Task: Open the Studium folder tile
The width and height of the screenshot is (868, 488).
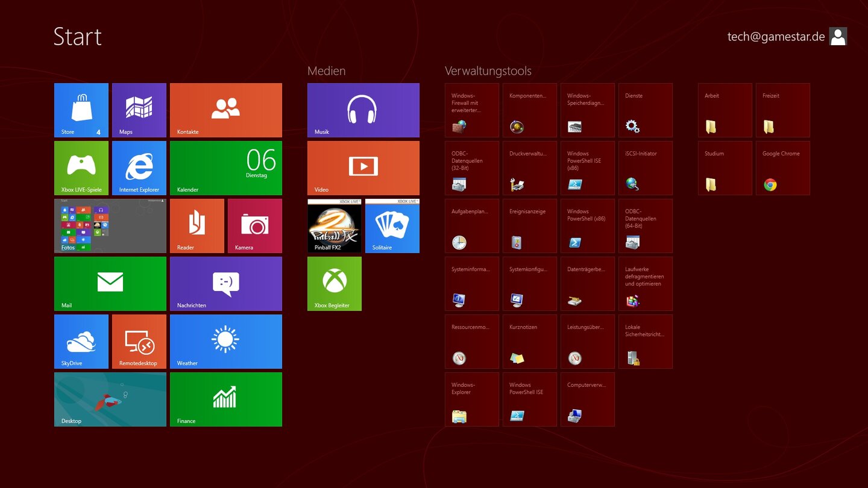Action: [725, 168]
